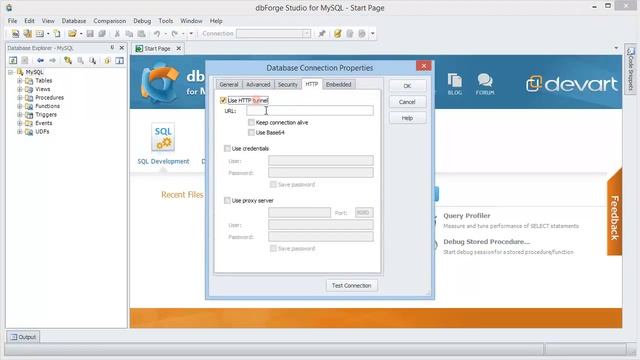Click the lock icon in Database Explorer toolbar
The width and height of the screenshot is (640, 360).
[107, 60]
